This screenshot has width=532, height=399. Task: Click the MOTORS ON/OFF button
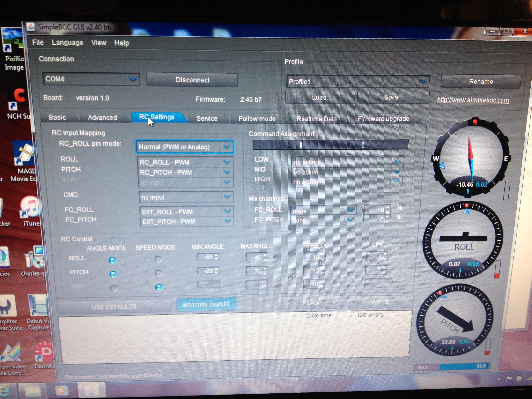[x=206, y=305]
